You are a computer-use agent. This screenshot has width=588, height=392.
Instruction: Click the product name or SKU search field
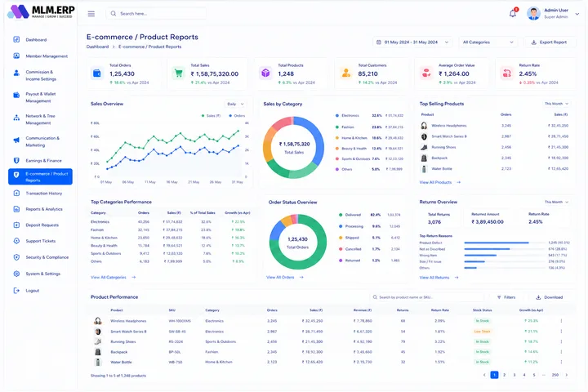(x=427, y=297)
